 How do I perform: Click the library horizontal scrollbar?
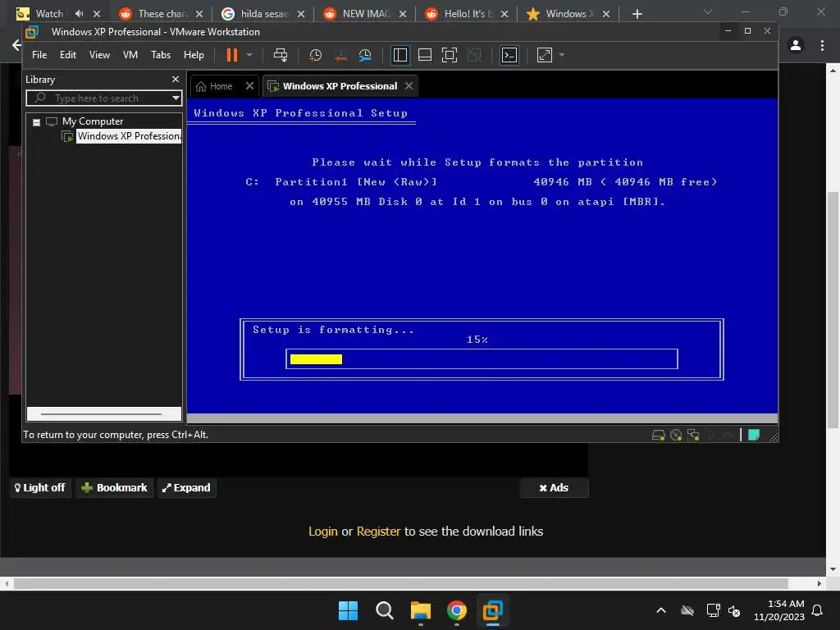click(x=101, y=414)
